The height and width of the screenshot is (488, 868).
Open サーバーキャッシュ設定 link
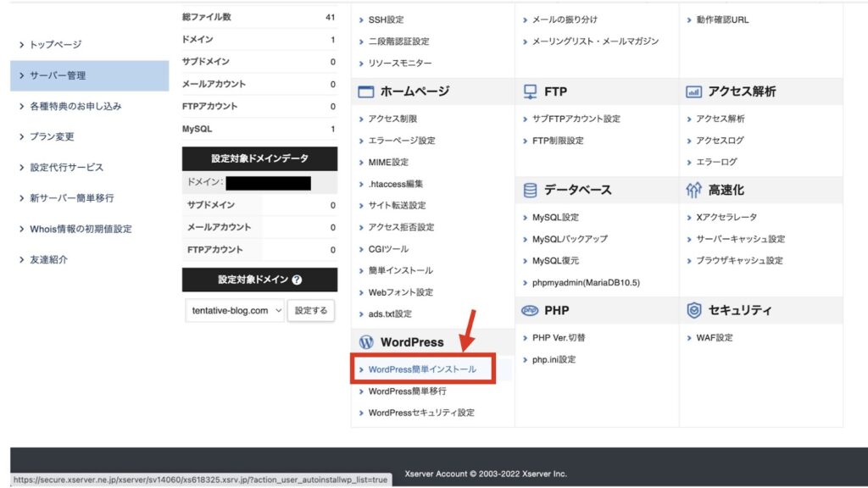(x=740, y=239)
